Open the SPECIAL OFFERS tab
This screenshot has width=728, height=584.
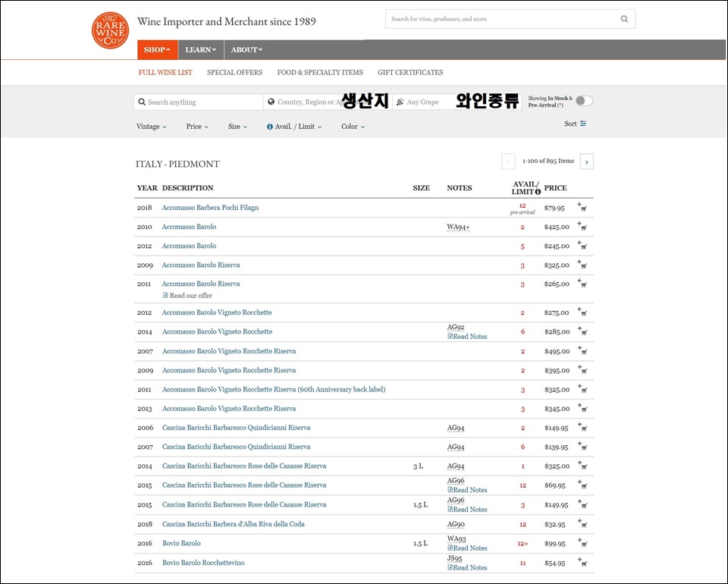coord(234,72)
